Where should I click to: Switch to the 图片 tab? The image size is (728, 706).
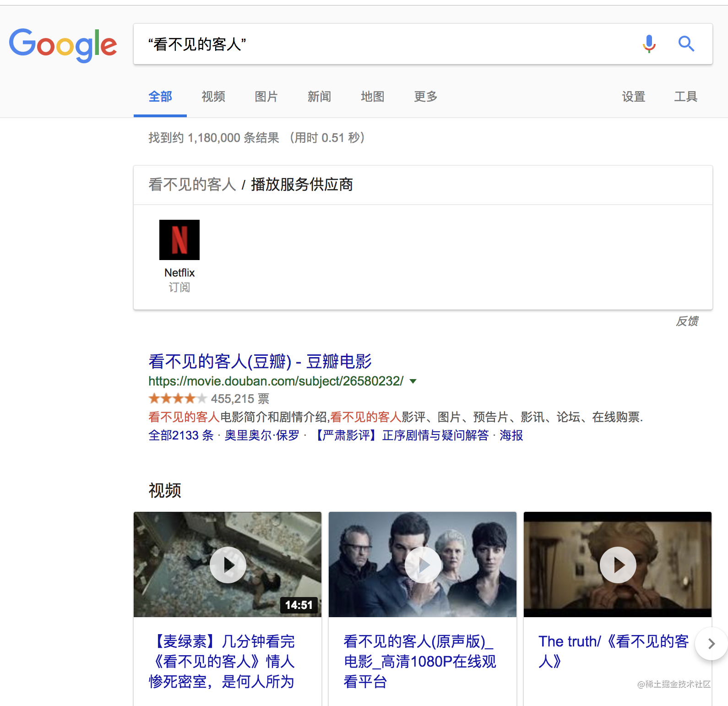coord(266,97)
